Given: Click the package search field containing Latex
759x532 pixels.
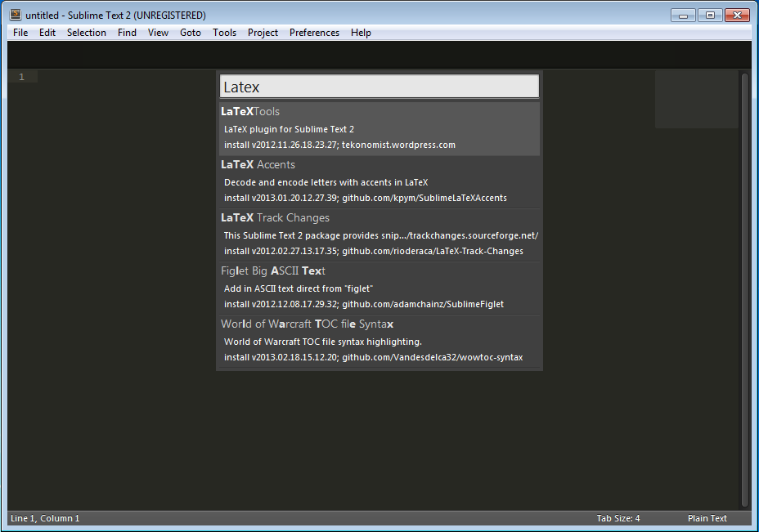Looking at the screenshot, I should tap(379, 87).
